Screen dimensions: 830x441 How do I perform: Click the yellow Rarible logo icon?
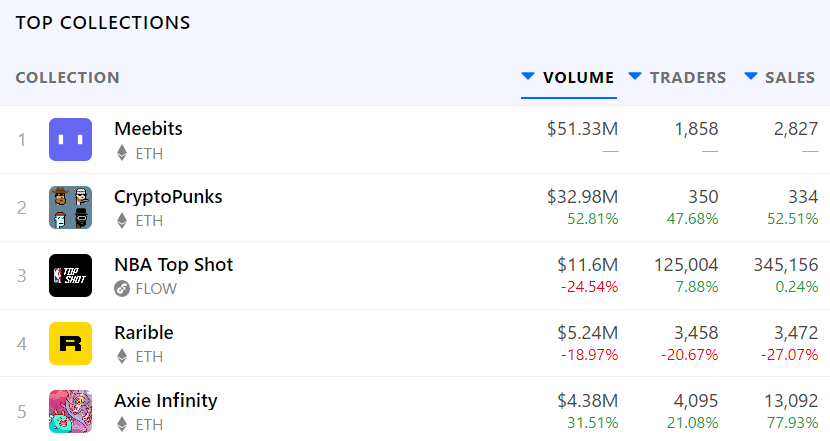click(x=70, y=344)
